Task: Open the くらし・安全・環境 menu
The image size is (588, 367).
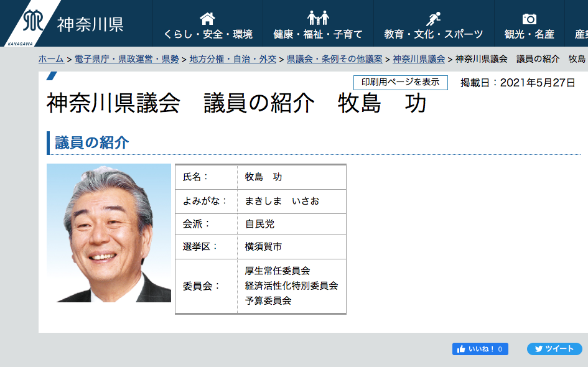Action: click(x=208, y=34)
